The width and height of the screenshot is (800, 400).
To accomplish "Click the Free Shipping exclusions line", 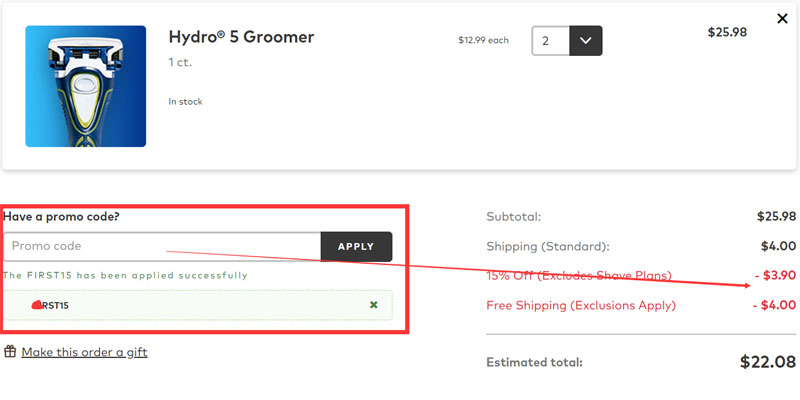I will 580,305.
